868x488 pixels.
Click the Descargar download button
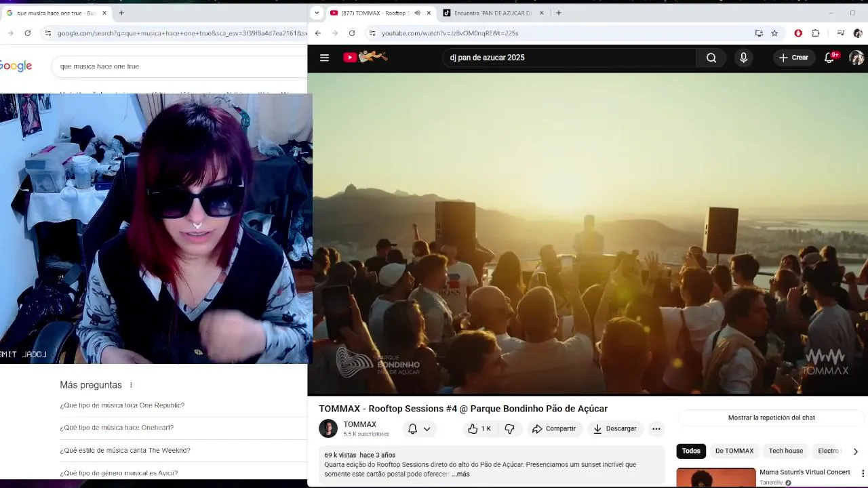click(614, 428)
